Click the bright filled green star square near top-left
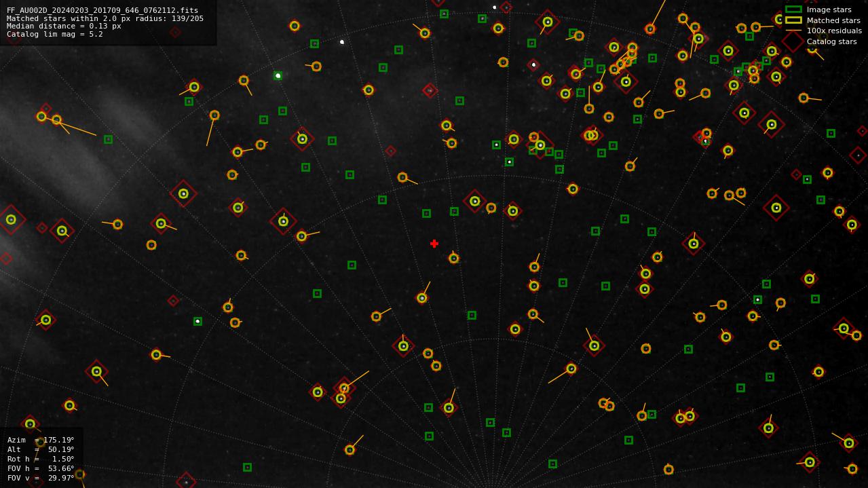Viewport: 868px width, 488px height. pos(278,75)
